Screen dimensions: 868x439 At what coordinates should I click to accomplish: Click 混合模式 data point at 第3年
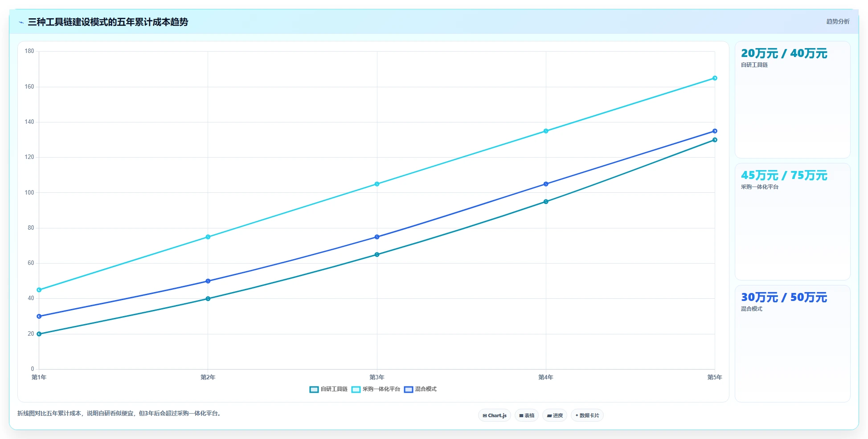[x=377, y=237]
